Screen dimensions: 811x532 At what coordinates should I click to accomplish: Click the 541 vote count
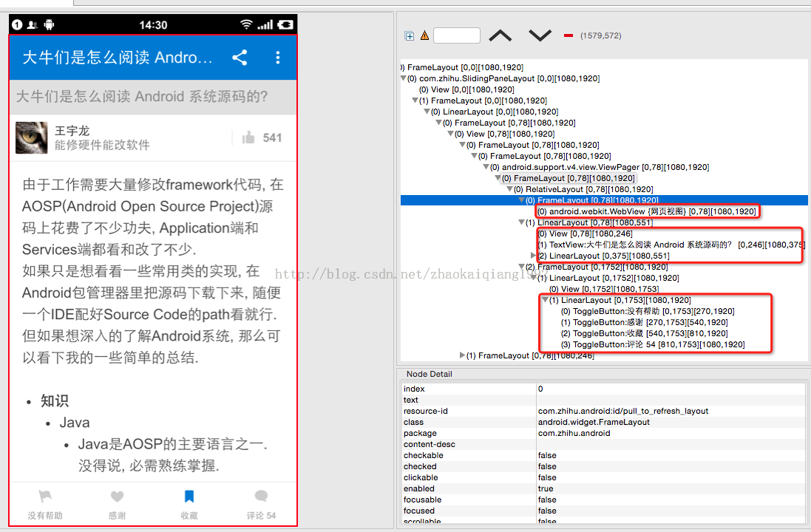coord(272,137)
